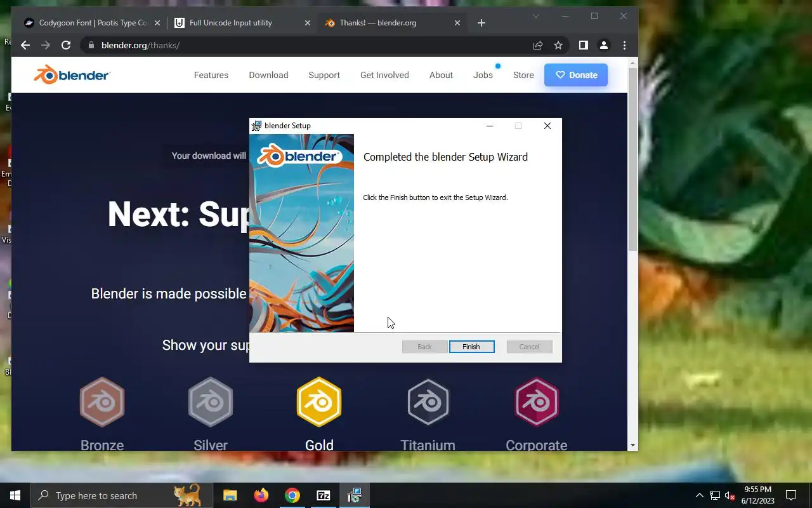Click the scrollbar down arrow in Chrome

(x=632, y=445)
